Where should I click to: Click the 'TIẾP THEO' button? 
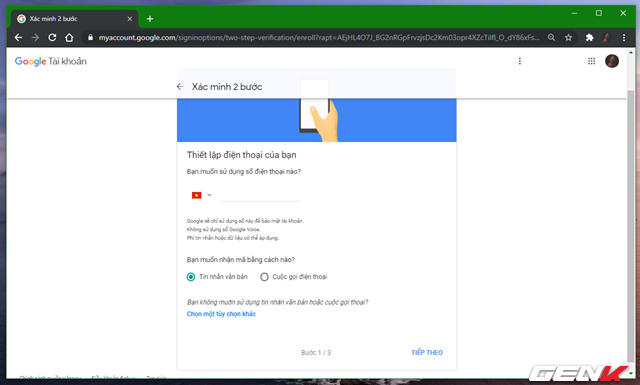click(x=427, y=353)
